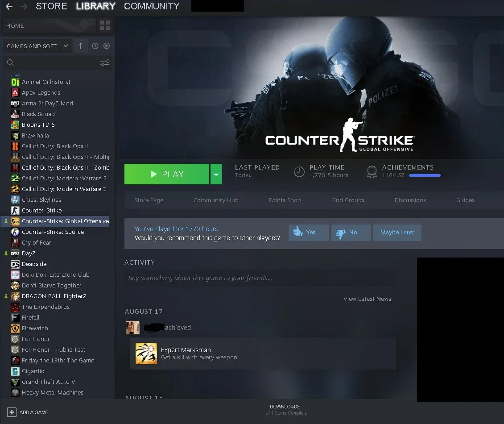Go forward with the right arrow

pos(24,6)
